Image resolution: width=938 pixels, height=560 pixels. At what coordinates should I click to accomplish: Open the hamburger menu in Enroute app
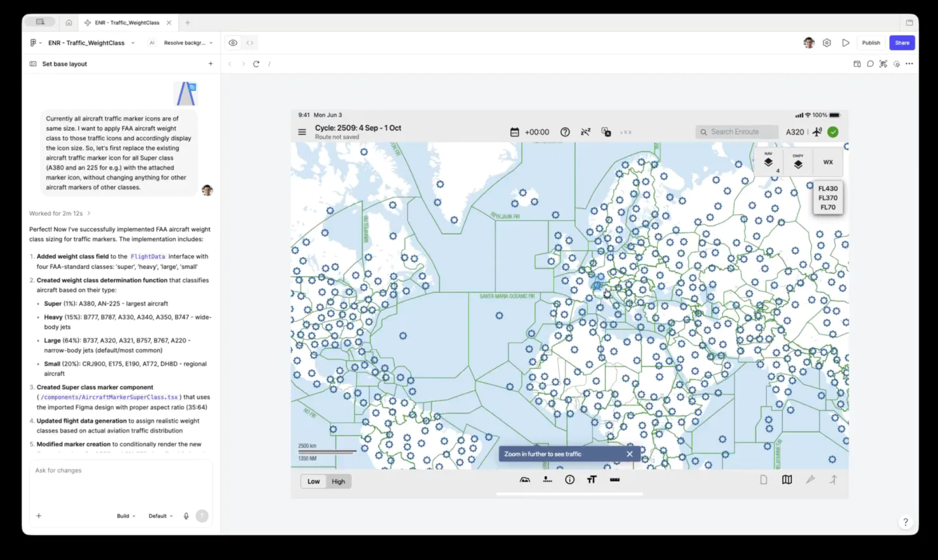tap(302, 132)
